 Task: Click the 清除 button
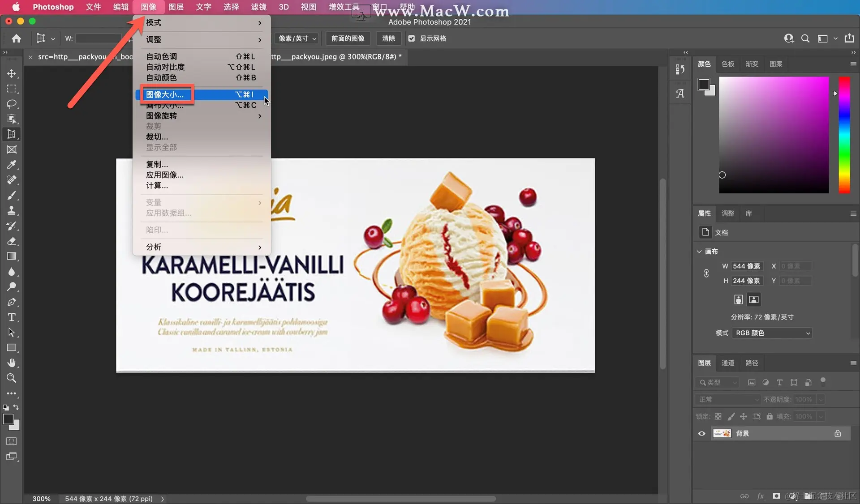pos(388,38)
